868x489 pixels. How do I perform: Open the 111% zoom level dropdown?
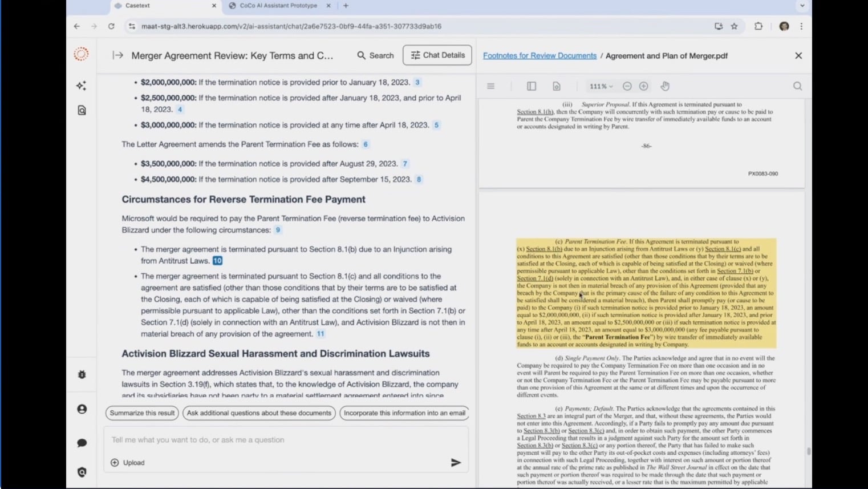(x=601, y=86)
